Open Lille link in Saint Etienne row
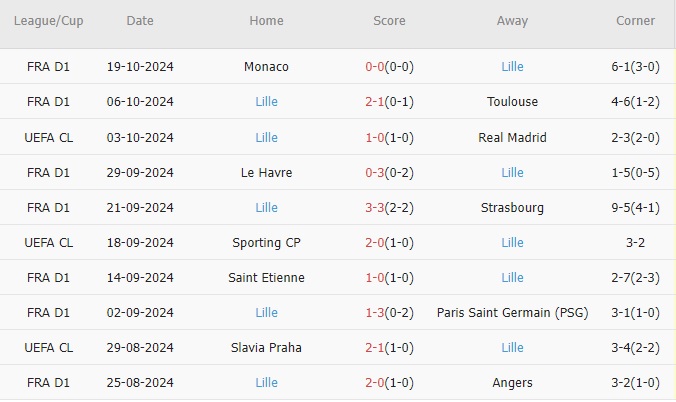Viewport: 676px width, 402px height. tap(512, 277)
